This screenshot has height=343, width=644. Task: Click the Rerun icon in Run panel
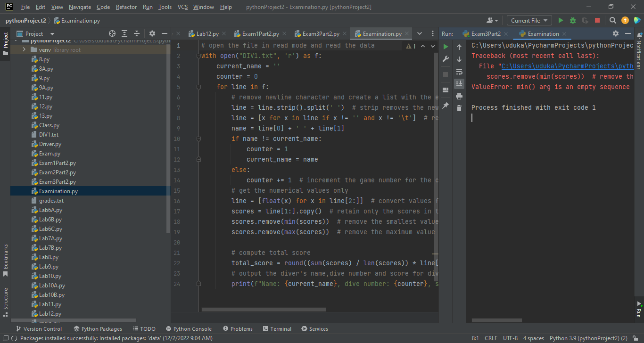pos(446,47)
